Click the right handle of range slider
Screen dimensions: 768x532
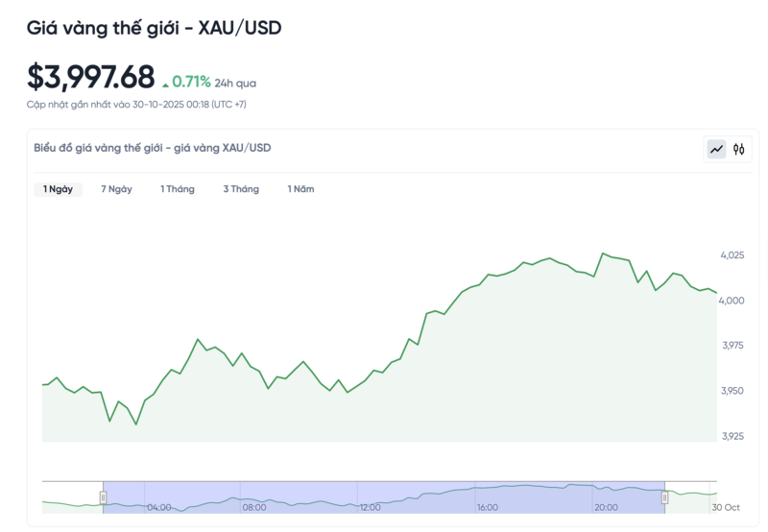pyautogui.click(x=664, y=496)
